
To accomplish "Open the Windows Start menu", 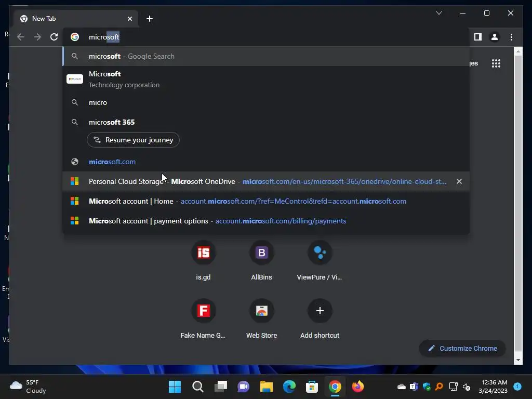I will [x=175, y=387].
